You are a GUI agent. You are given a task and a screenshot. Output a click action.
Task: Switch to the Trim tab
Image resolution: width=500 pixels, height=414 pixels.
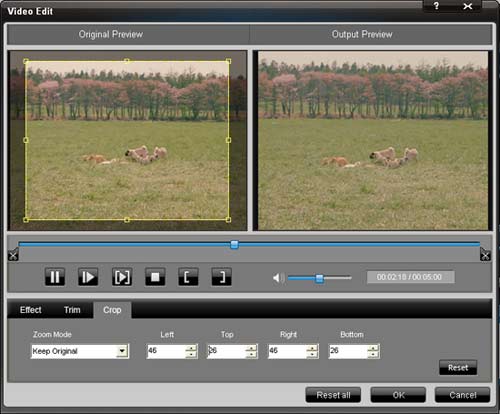pyautogui.click(x=72, y=310)
